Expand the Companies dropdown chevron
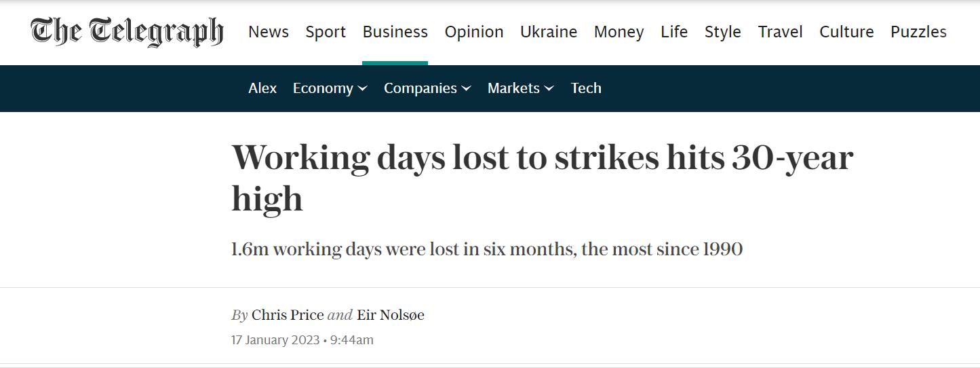The height and width of the screenshot is (368, 980). (467, 88)
